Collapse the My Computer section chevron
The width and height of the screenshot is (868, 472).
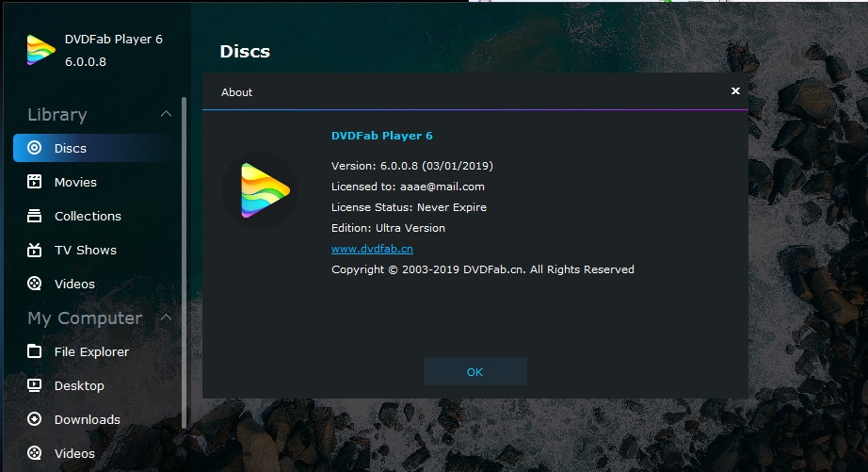[x=166, y=317]
